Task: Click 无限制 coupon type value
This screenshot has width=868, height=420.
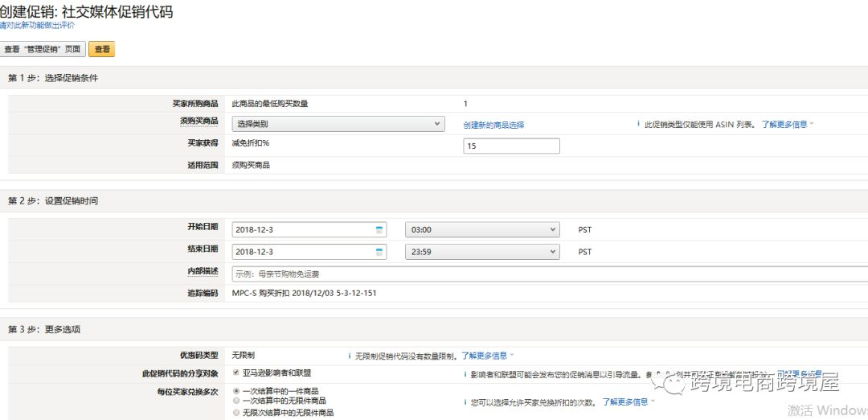Action: point(243,355)
